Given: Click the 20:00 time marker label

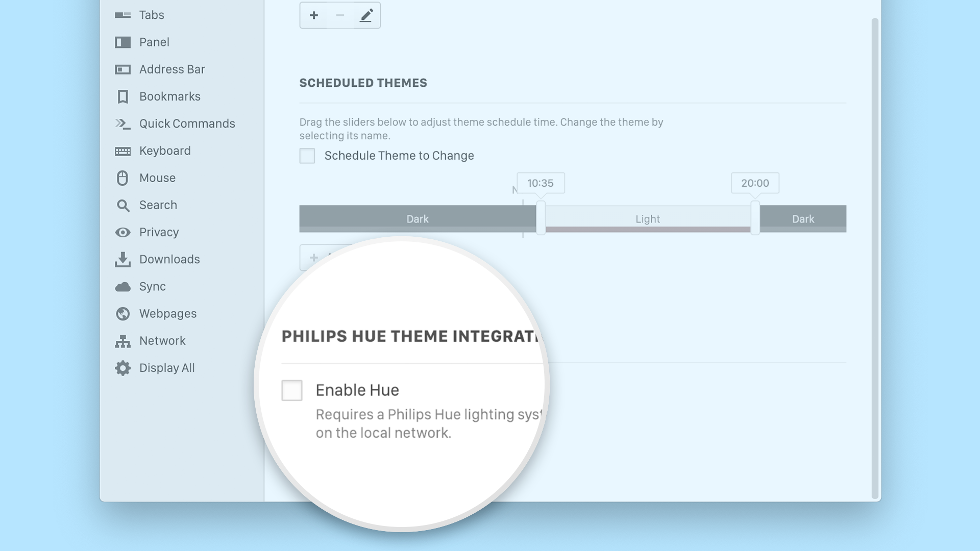Looking at the screenshot, I should coord(755,183).
